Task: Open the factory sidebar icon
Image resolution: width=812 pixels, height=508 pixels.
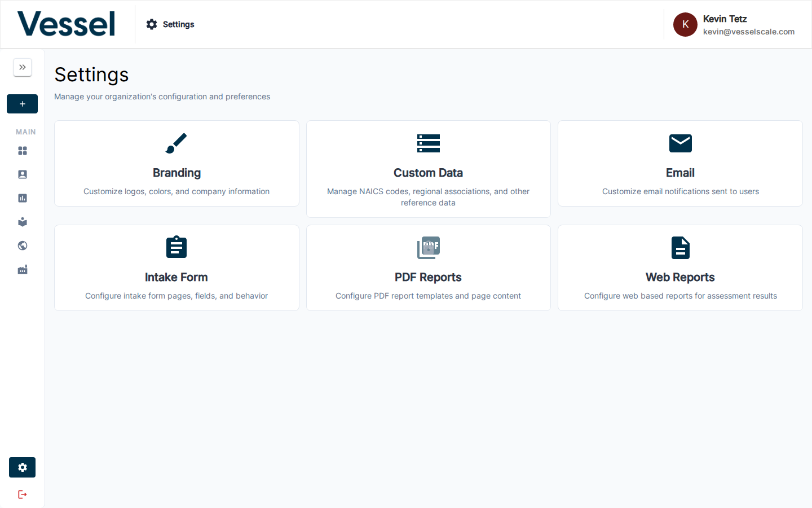Action: pos(23,270)
